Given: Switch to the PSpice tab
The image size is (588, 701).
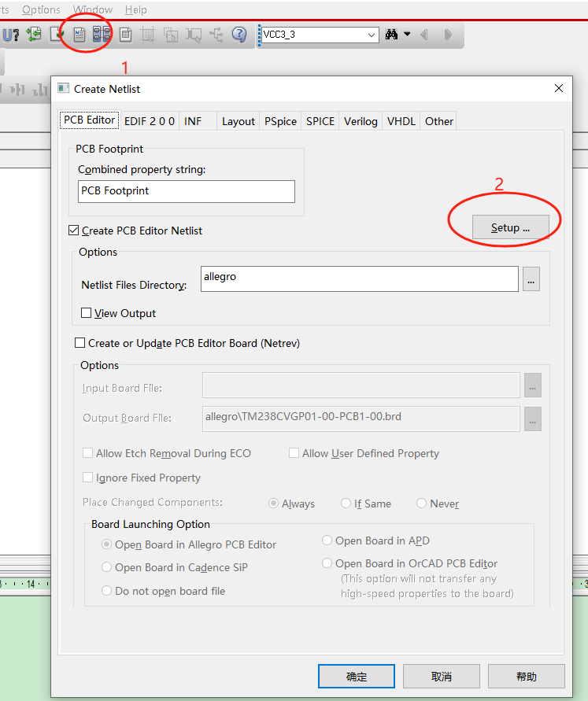Looking at the screenshot, I should (x=280, y=121).
